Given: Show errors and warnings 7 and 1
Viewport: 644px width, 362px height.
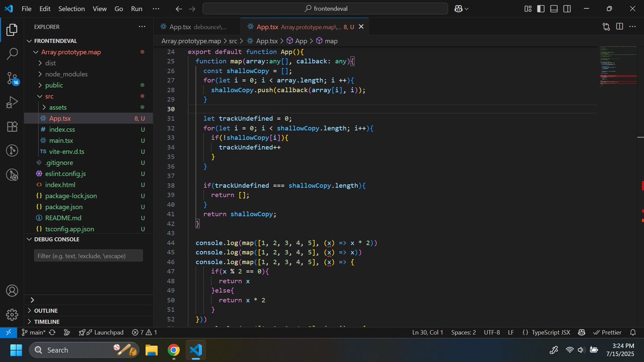Looking at the screenshot, I should [x=144, y=333].
